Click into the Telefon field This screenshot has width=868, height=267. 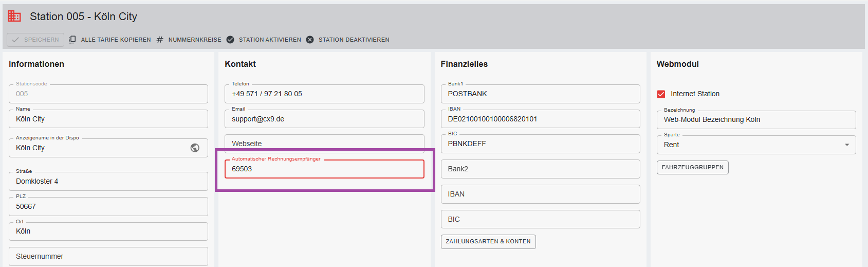[324, 94]
